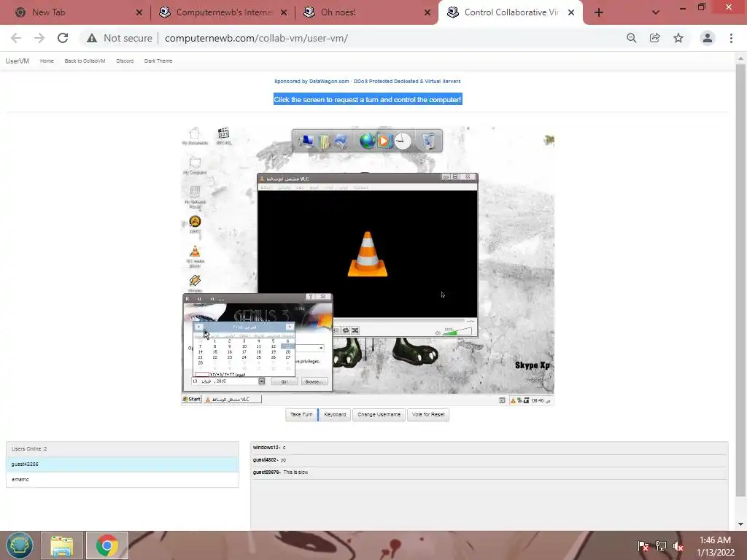Open the clapperboard media desktop icon

[x=223, y=136]
